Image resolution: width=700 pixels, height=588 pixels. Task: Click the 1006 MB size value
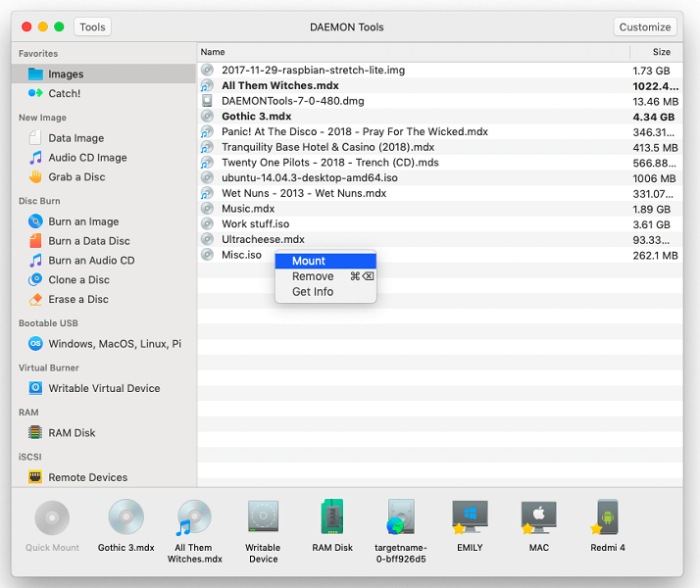click(654, 179)
